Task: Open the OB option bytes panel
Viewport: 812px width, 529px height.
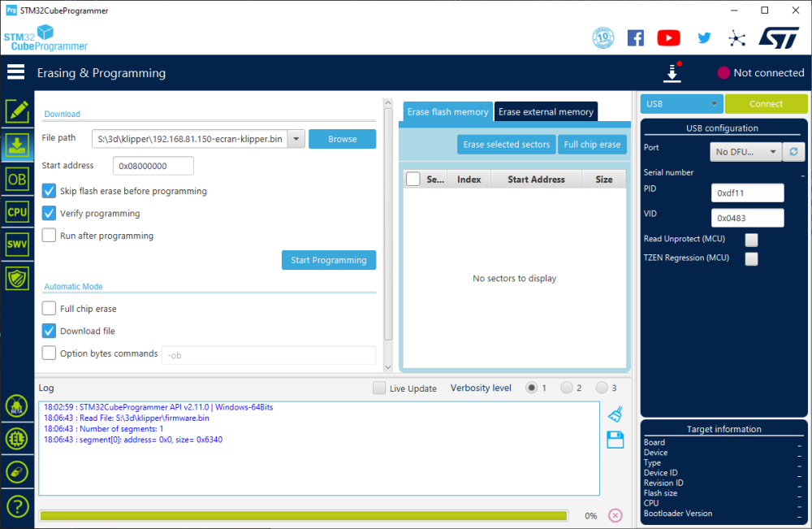Action: (x=17, y=180)
